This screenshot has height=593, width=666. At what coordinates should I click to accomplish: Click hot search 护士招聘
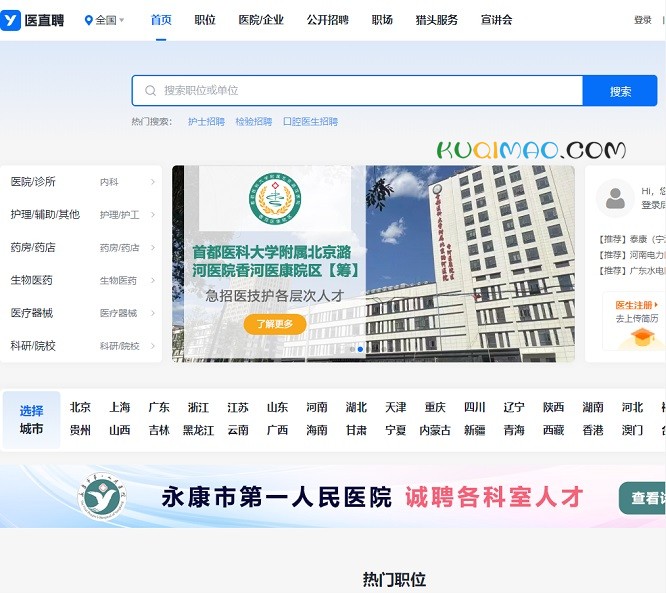pos(206,122)
